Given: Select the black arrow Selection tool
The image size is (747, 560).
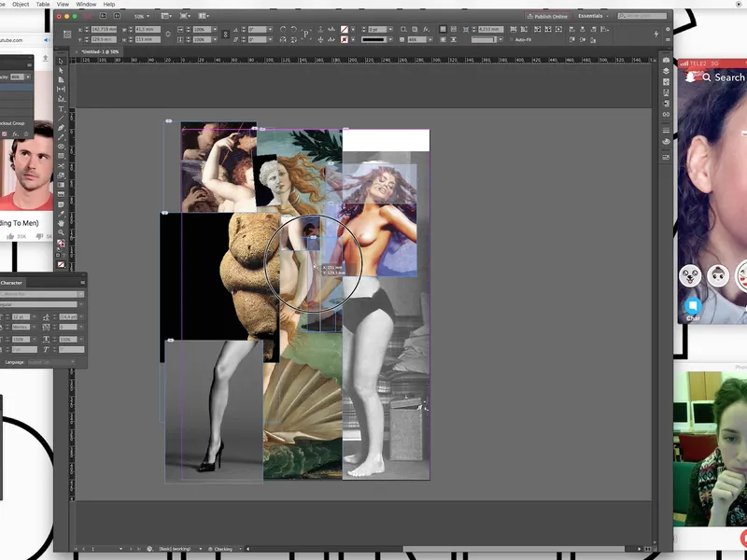Looking at the screenshot, I should pyautogui.click(x=61, y=61).
